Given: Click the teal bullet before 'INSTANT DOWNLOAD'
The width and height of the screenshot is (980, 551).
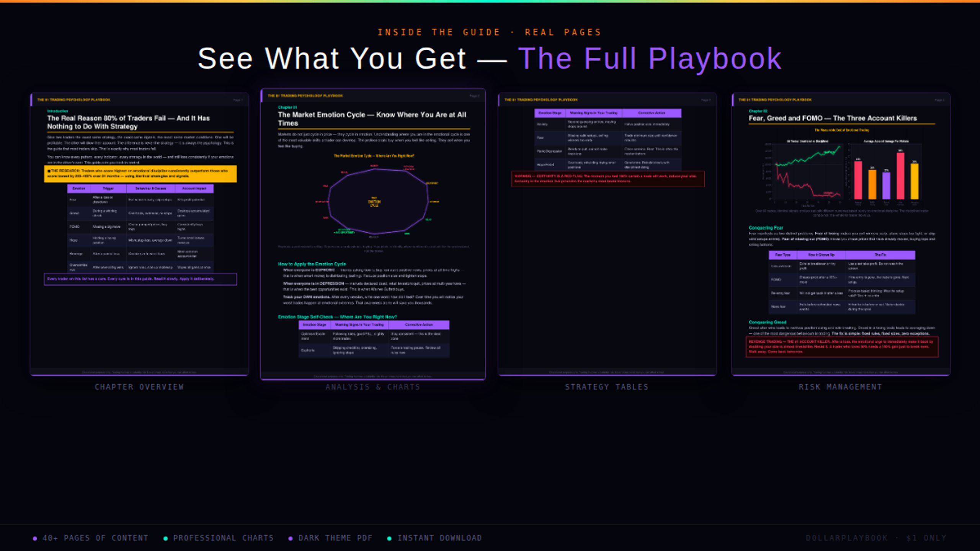Looking at the screenshot, I should (389, 538).
